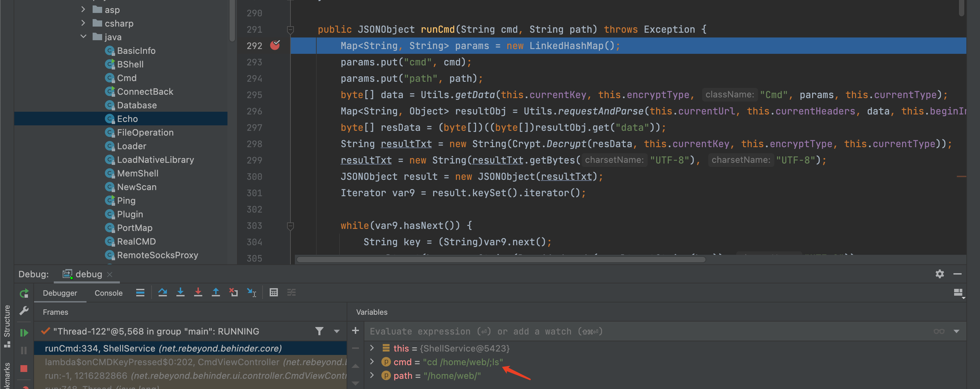
Task: Switch to the Console tab
Action: 108,293
